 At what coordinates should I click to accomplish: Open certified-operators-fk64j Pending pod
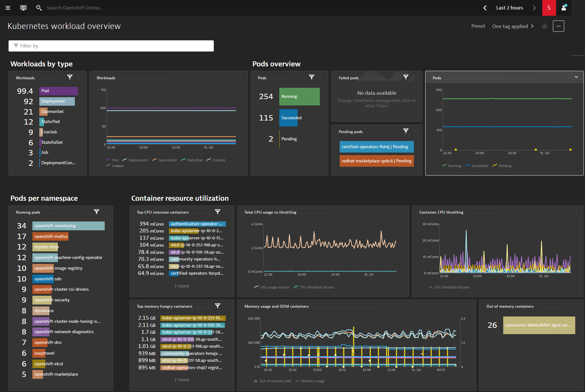[x=376, y=147]
